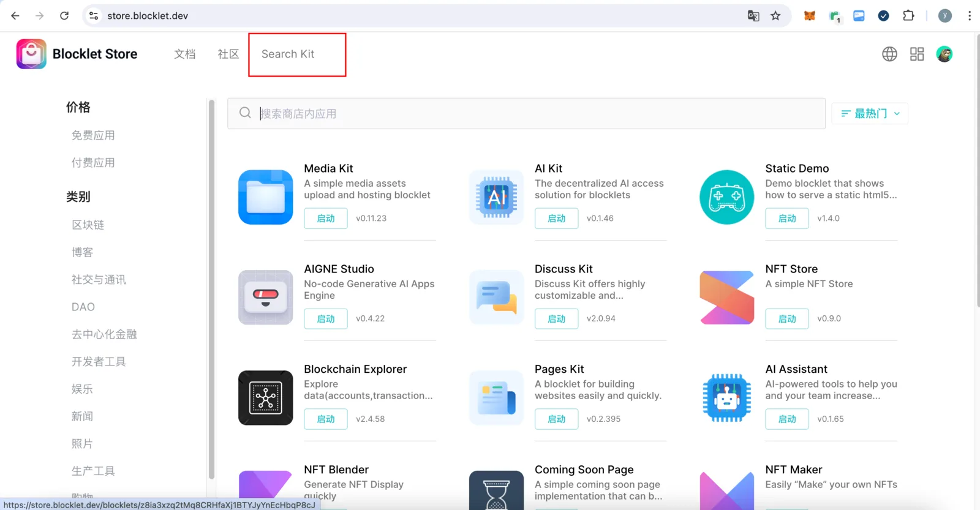The height and width of the screenshot is (510, 980).
Task: Click the AI Kit chip icon
Action: point(496,197)
